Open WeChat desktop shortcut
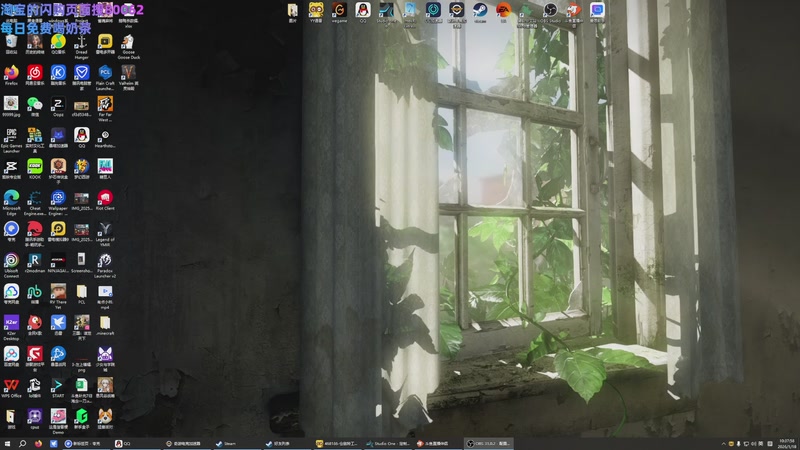This screenshot has width=800, height=450. 35,106
